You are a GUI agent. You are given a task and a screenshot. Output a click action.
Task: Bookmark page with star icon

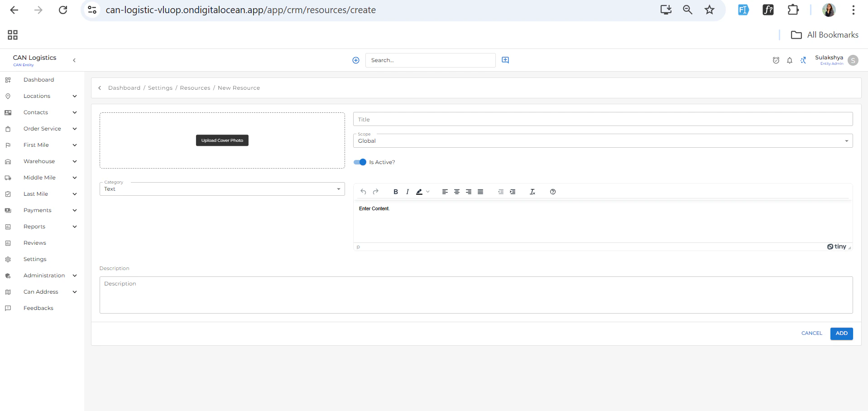tap(710, 10)
